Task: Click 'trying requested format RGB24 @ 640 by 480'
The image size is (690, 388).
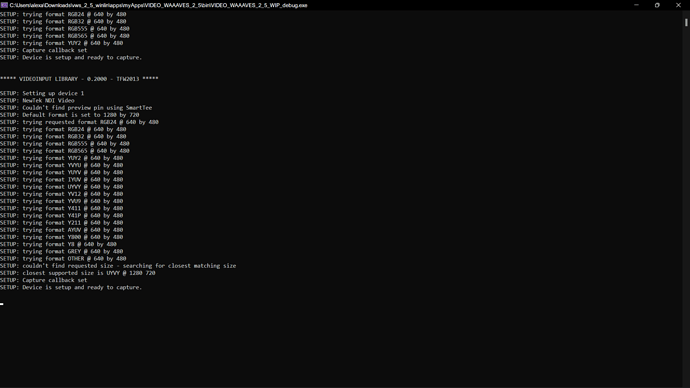Action: coord(79,122)
